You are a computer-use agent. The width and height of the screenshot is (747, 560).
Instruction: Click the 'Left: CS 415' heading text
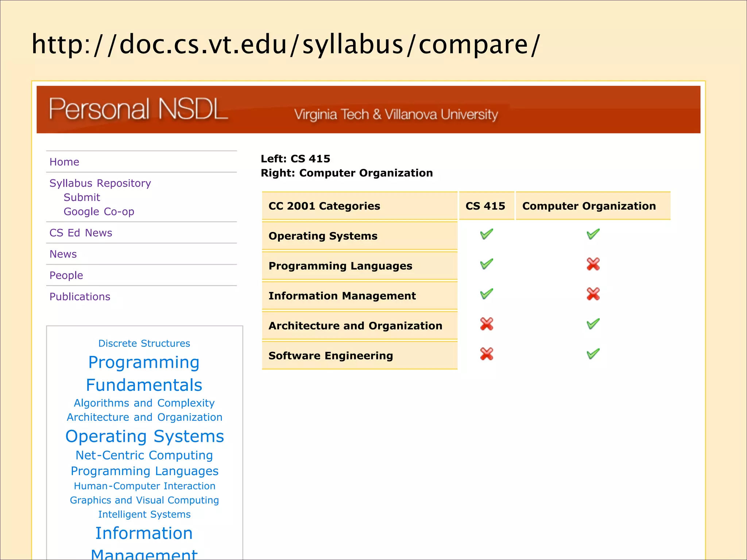point(295,159)
